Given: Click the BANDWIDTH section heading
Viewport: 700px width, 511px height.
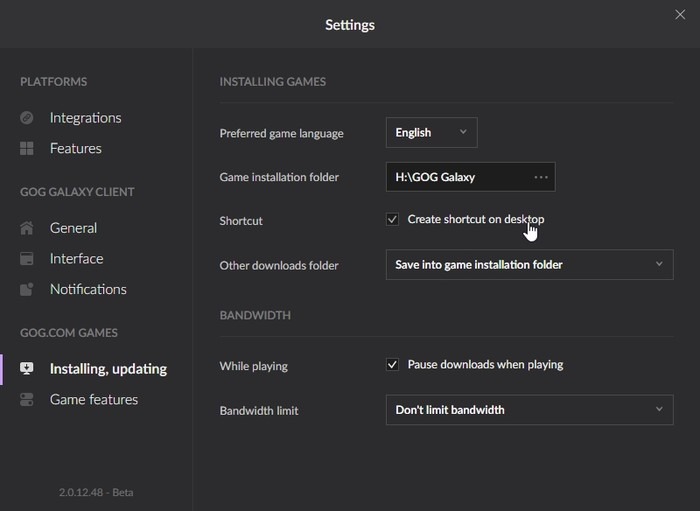Looking at the screenshot, I should 255,316.
